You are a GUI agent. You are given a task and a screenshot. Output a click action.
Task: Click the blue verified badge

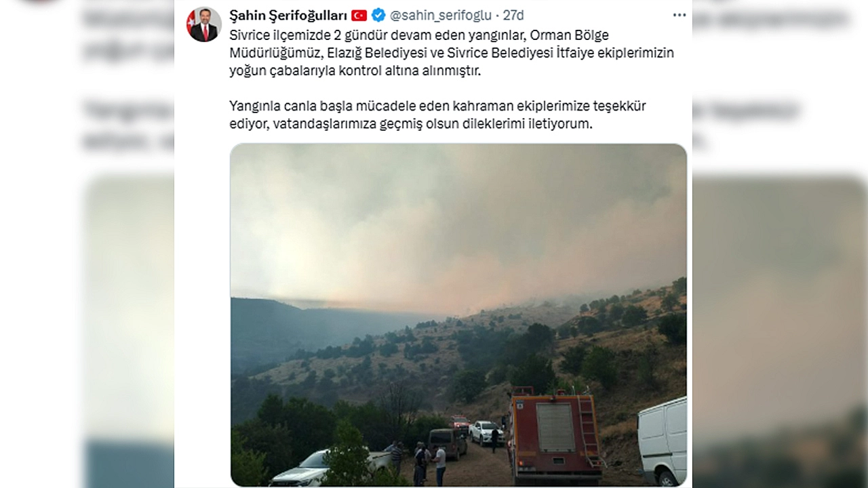tap(378, 15)
